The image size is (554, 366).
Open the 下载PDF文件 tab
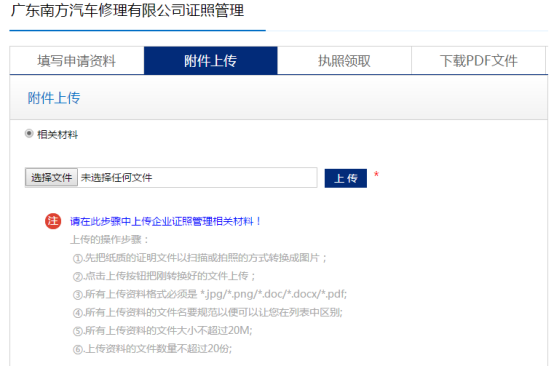pos(478,60)
